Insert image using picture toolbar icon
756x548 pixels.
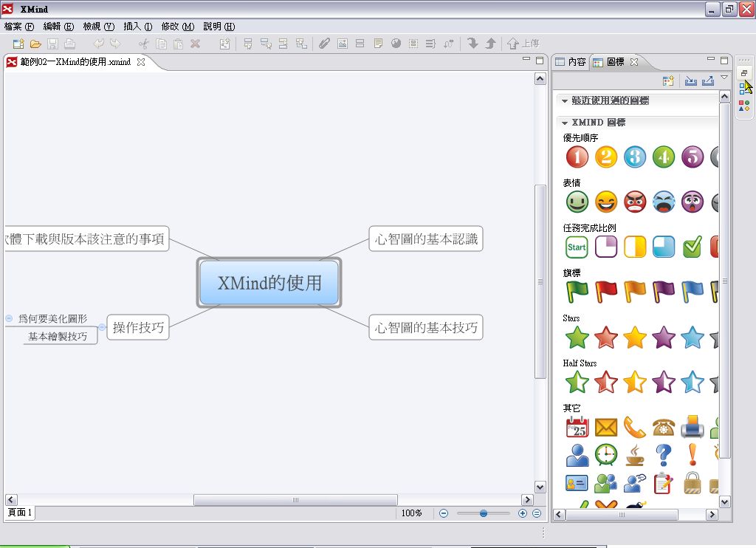(x=343, y=44)
